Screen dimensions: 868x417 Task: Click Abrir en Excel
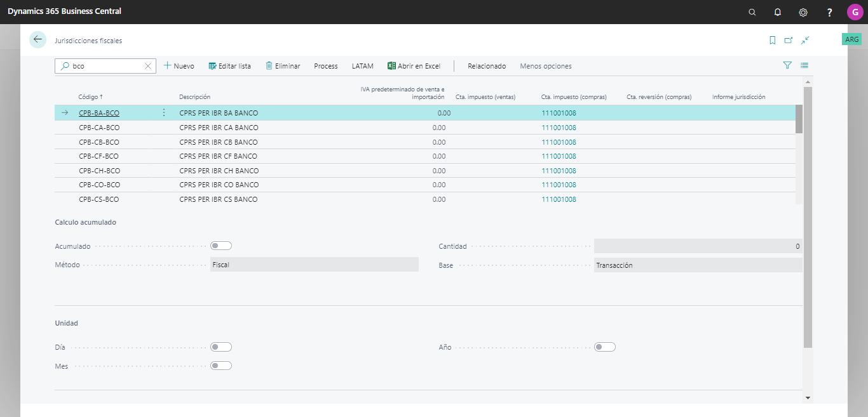[x=414, y=66]
